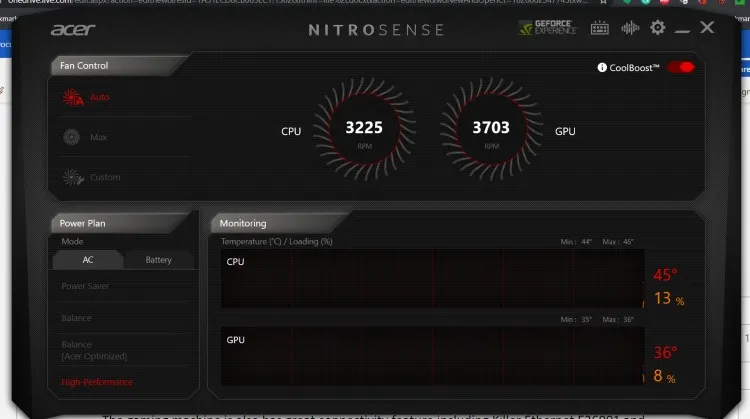Click the GPU monitoring graph
This screenshot has width=750, height=419.
[x=432, y=356]
